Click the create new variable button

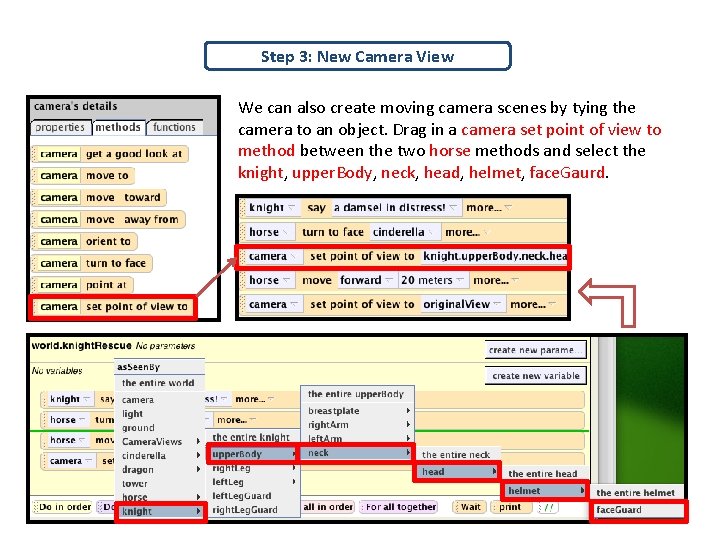[535, 376]
